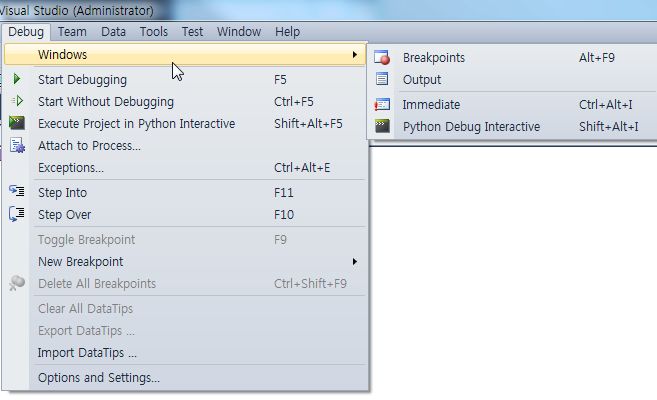
Task: Click the Alt+F9 shortcut text
Action: [x=597, y=57]
